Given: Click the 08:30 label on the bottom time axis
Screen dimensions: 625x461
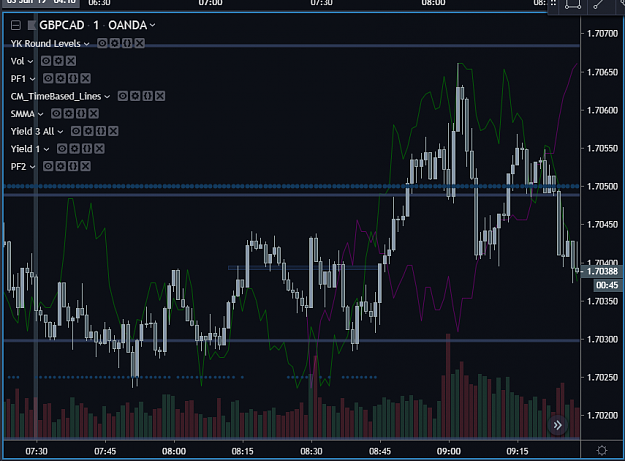Looking at the screenshot, I should tap(311, 451).
